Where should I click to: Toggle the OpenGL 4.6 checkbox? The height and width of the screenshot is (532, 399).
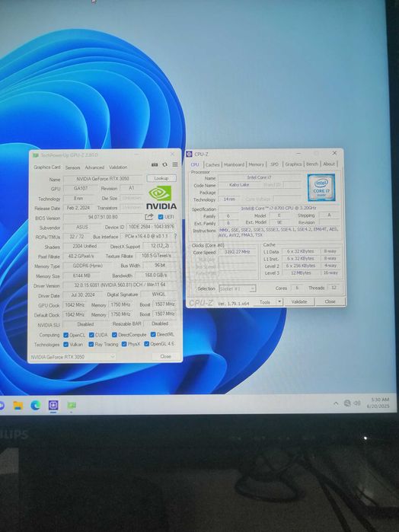pyautogui.click(x=147, y=344)
